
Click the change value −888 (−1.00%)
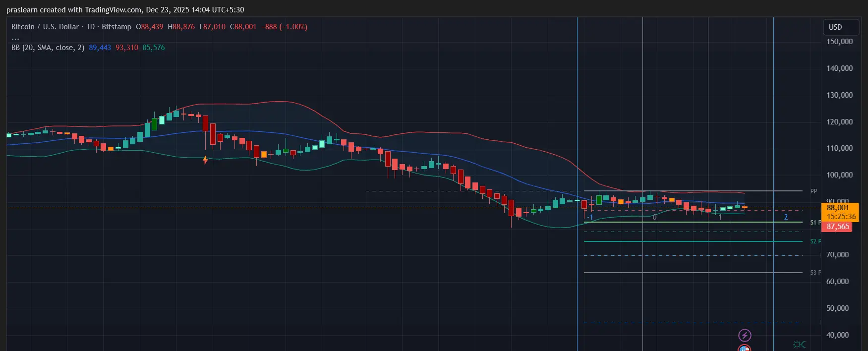[x=285, y=27]
